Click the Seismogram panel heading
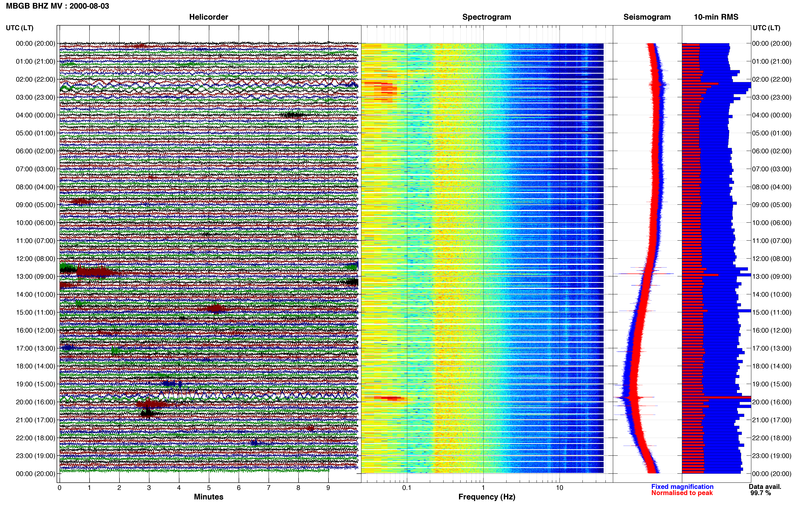This screenshot has height=508, width=812. click(647, 17)
